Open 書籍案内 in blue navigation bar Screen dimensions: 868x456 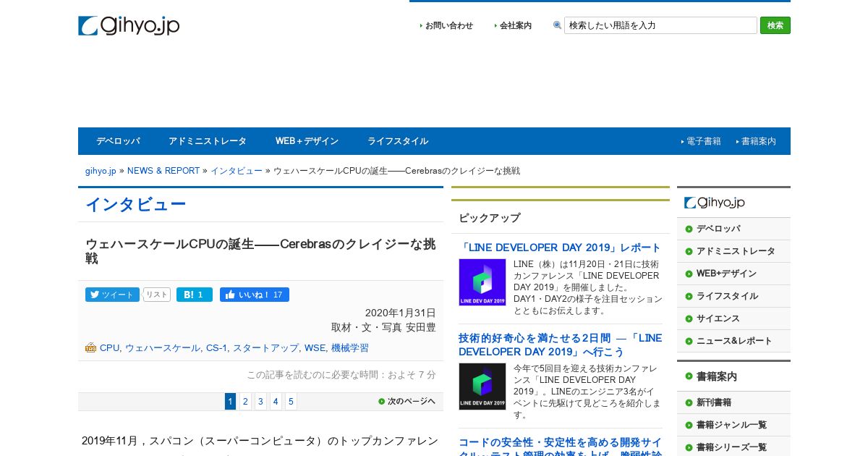tap(759, 141)
